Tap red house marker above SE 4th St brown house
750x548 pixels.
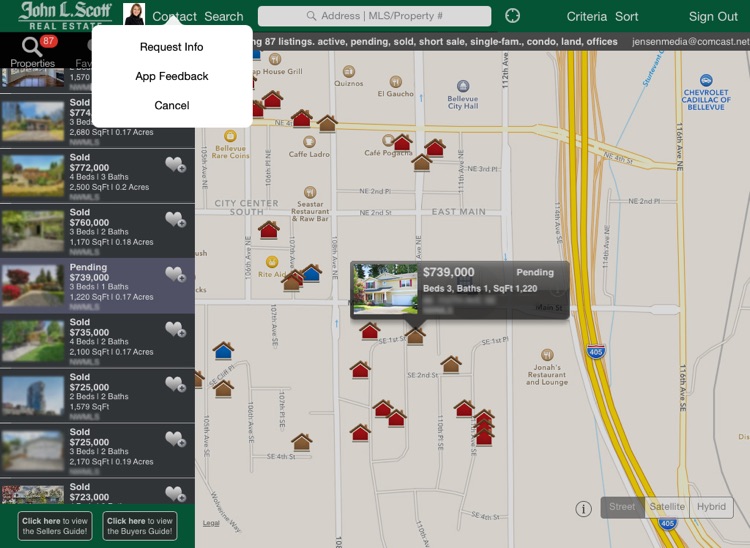360,432
